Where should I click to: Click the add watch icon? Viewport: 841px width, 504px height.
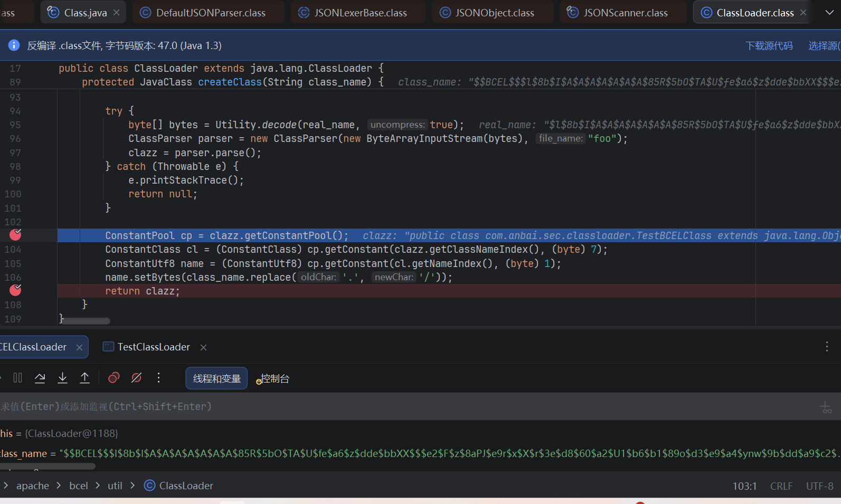826,407
